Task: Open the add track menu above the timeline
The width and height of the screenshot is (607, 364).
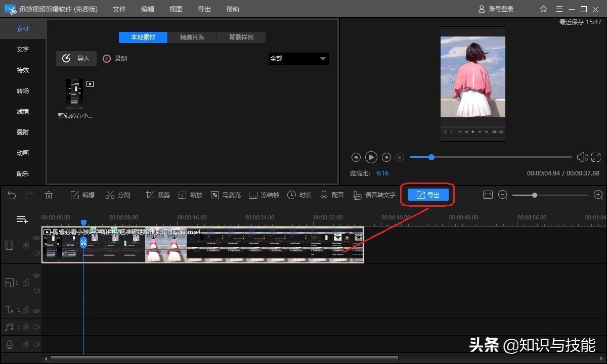Action: pos(22,219)
